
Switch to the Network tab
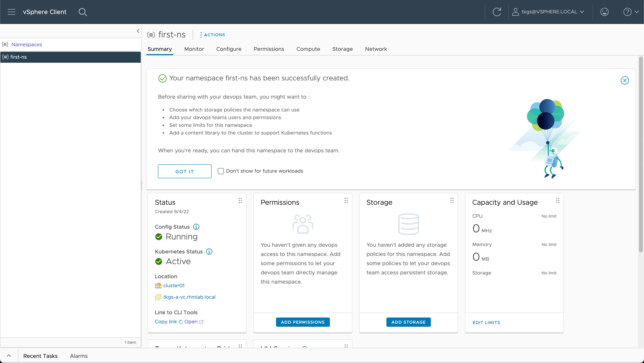tap(376, 49)
